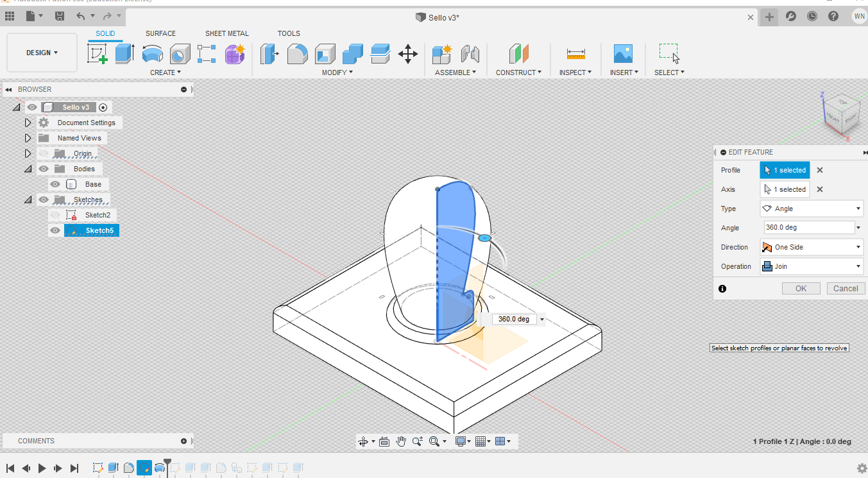
Task: Select the Measure tool
Action: point(575,53)
